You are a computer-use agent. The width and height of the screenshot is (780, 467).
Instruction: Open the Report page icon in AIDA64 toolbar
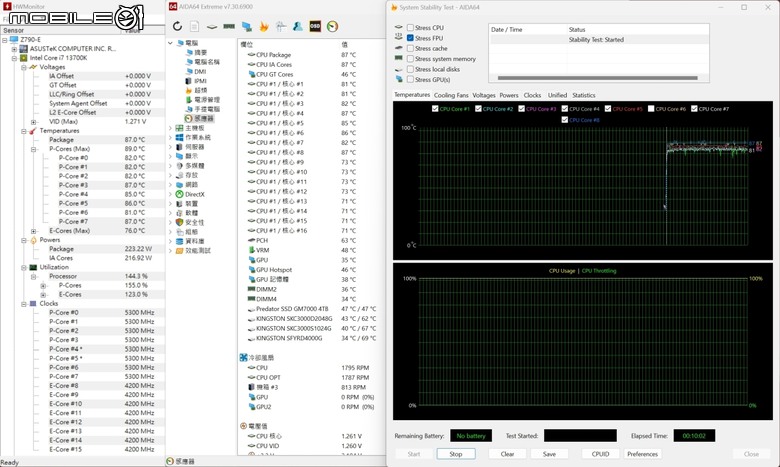(195, 26)
